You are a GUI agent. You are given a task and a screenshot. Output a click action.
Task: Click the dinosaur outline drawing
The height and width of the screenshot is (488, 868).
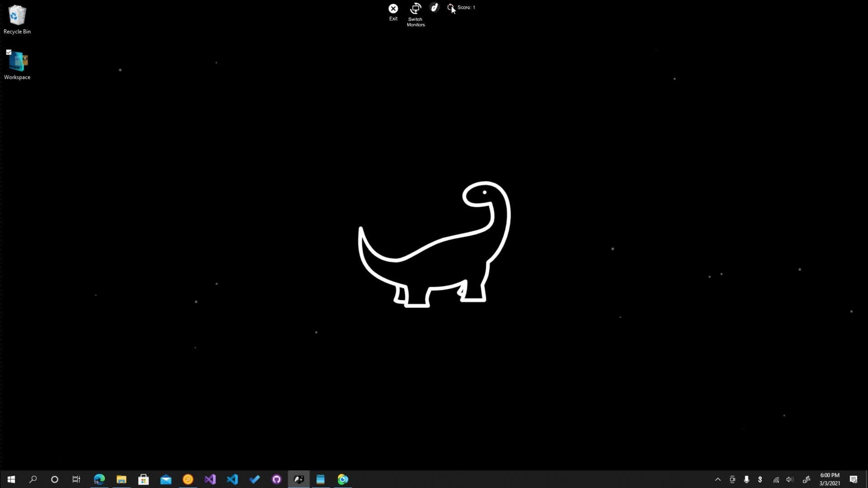tap(434, 244)
